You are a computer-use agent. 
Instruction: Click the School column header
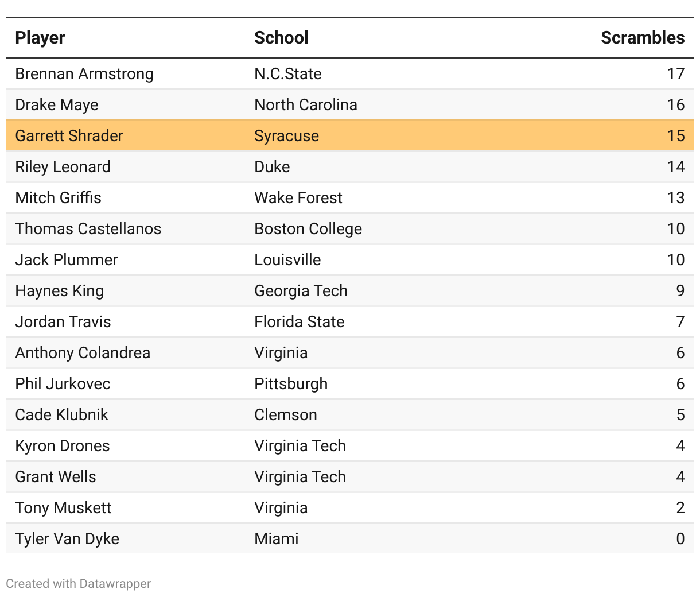tap(281, 38)
